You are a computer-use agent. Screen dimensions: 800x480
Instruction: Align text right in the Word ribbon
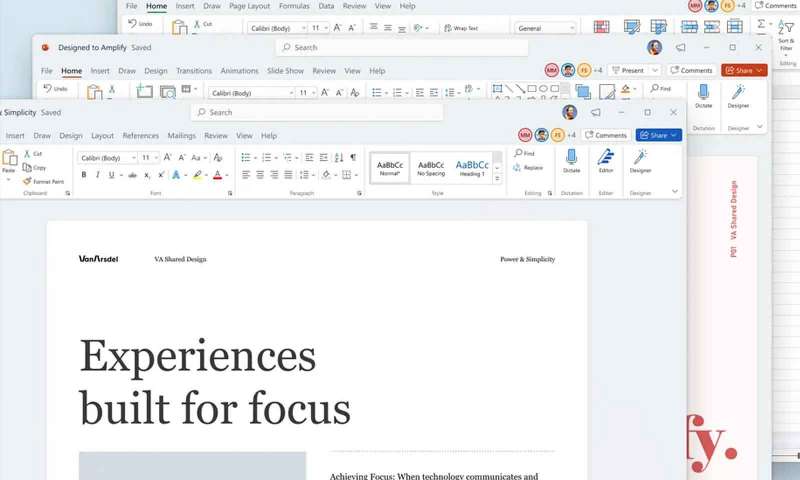coord(274,175)
